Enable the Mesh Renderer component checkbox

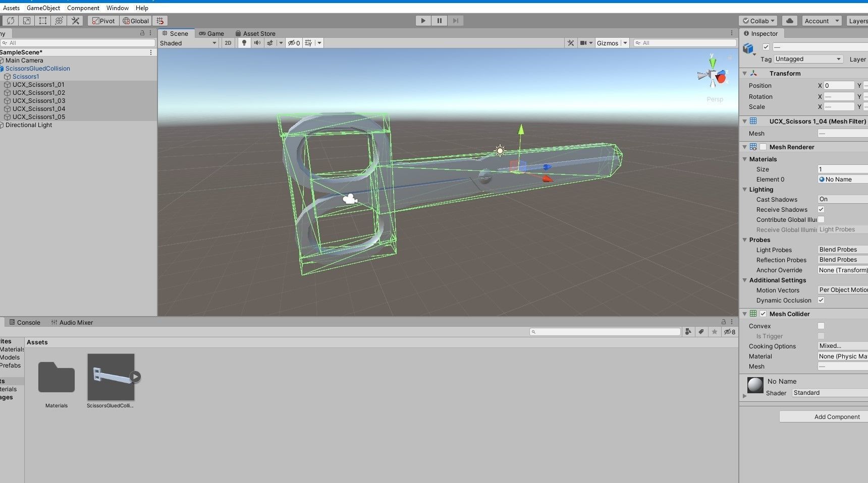coord(763,147)
